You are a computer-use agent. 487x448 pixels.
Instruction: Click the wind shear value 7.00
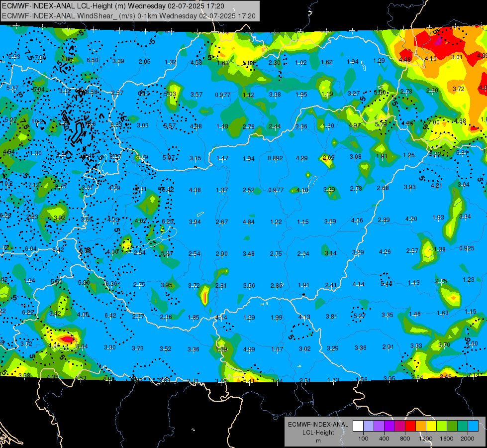coord(434,122)
